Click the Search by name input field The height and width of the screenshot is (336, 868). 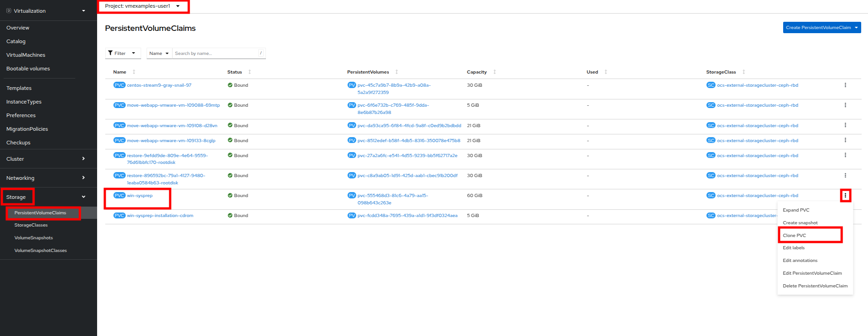coord(215,54)
